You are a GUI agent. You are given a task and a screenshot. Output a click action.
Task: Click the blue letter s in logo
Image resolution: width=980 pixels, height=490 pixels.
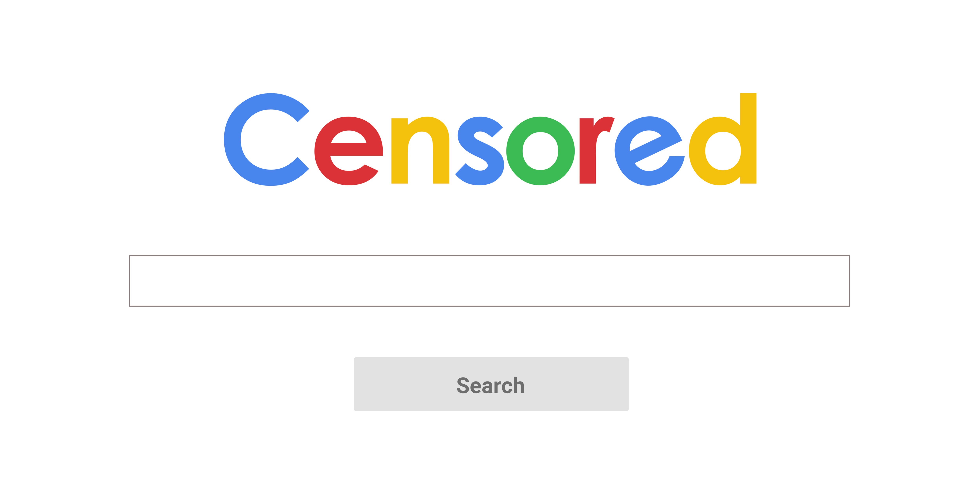[479, 151]
